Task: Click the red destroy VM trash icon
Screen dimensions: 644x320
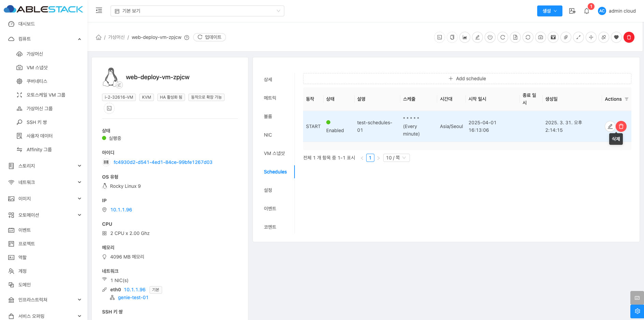Action: (629, 37)
